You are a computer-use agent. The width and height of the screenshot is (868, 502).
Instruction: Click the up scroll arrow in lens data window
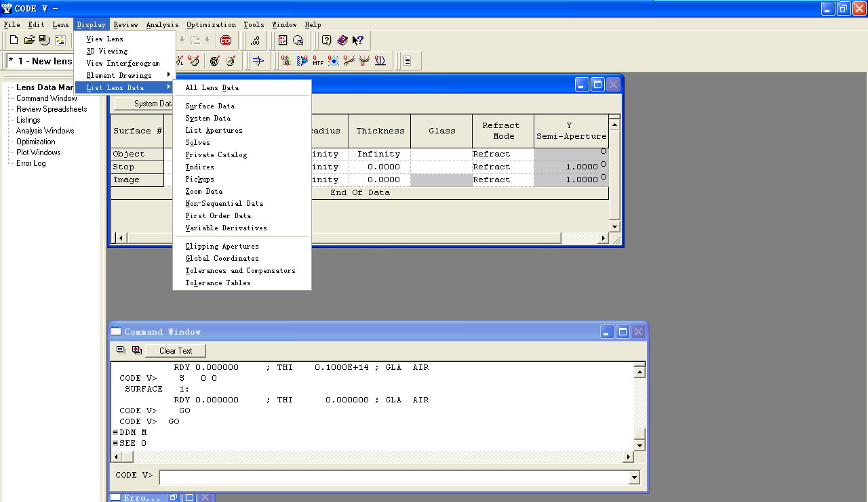click(x=614, y=124)
